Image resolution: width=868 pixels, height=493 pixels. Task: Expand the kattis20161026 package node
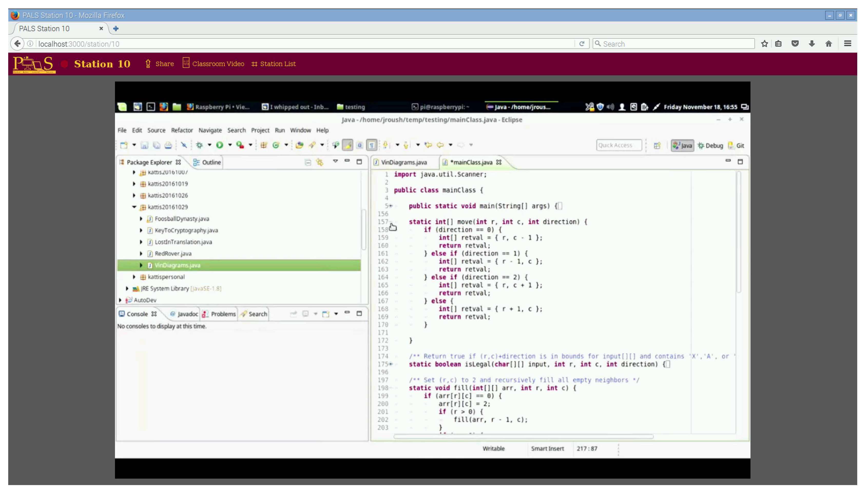(134, 195)
